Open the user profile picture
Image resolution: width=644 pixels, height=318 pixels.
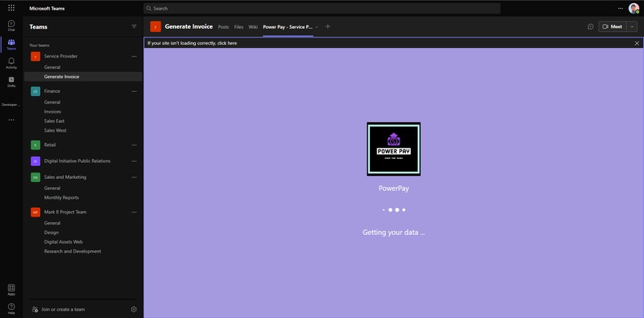(x=634, y=8)
